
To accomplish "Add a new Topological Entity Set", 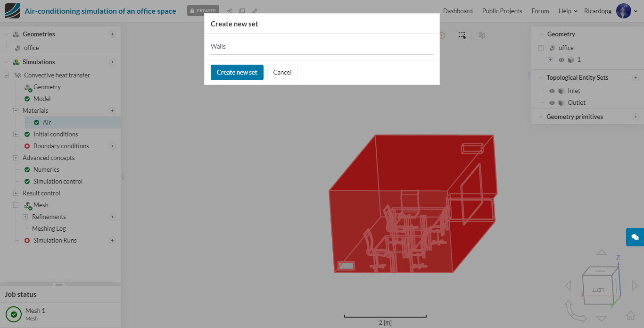I will click(636, 77).
